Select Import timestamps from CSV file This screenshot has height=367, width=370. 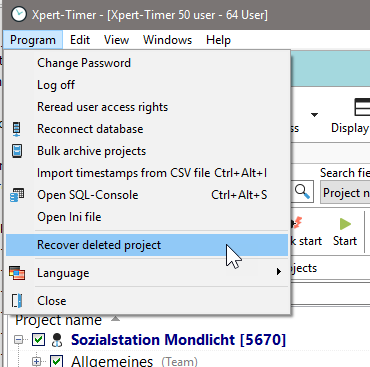147,173
